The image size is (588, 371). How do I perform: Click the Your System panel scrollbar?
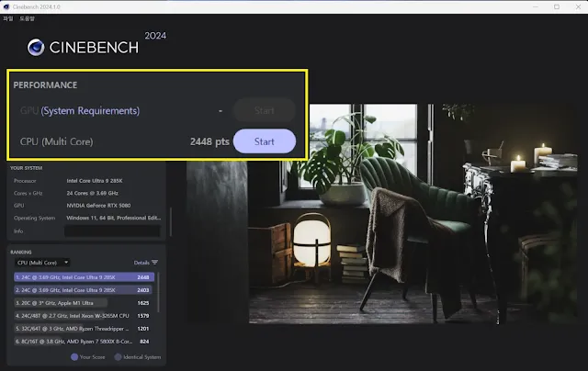[x=171, y=222]
